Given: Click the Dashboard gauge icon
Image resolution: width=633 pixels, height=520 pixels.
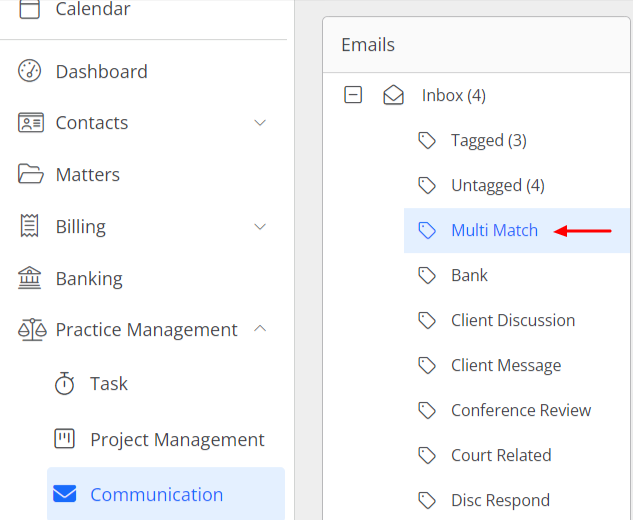Looking at the screenshot, I should click(x=29, y=71).
